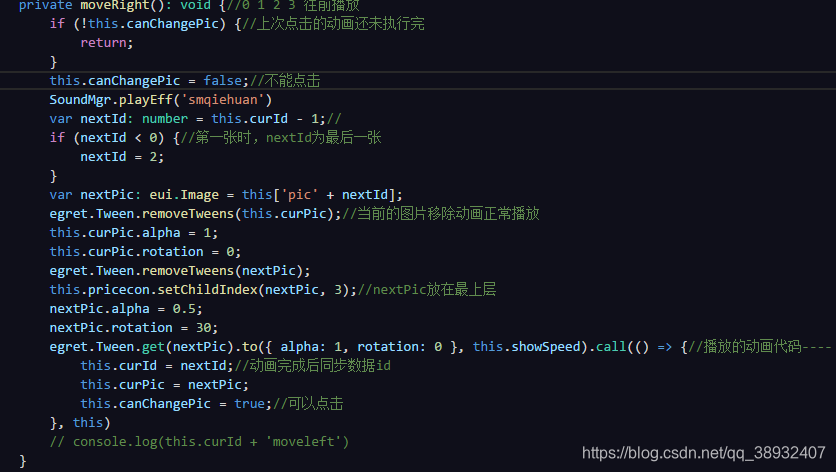The height and width of the screenshot is (472, 836).
Task: Click the 'var nextPic: eui.Image' declaration line
Action: coord(226,195)
